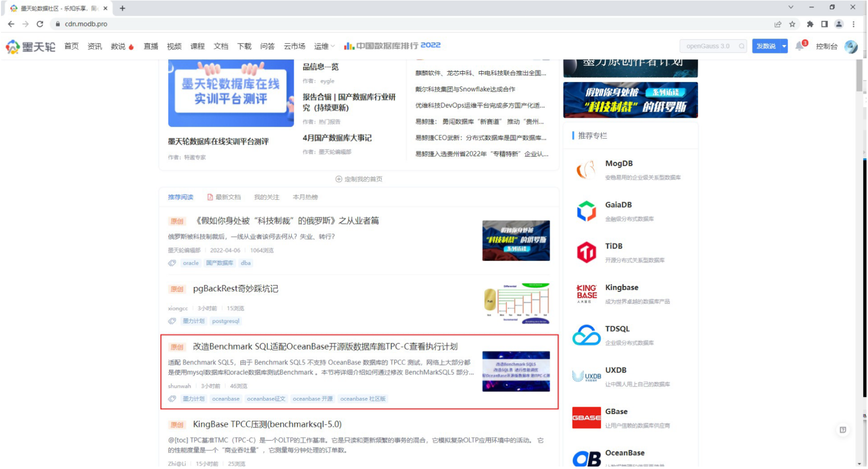The width and height of the screenshot is (868, 469).
Task: Click the 发数说 button
Action: [766, 46]
